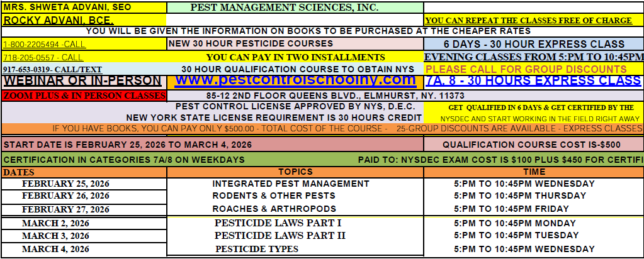The height and width of the screenshot is (259, 644).
Task: Click the Integrated Pest Management topic
Action: click(291, 184)
